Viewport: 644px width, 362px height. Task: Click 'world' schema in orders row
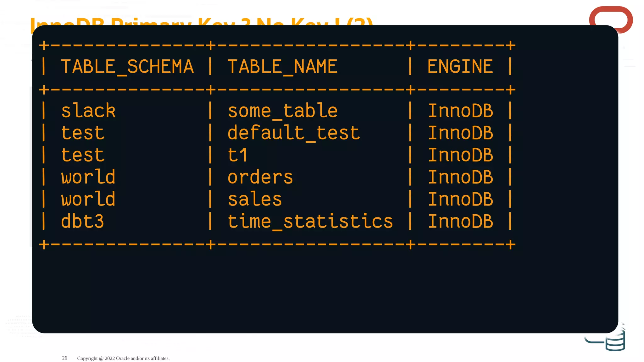point(88,177)
